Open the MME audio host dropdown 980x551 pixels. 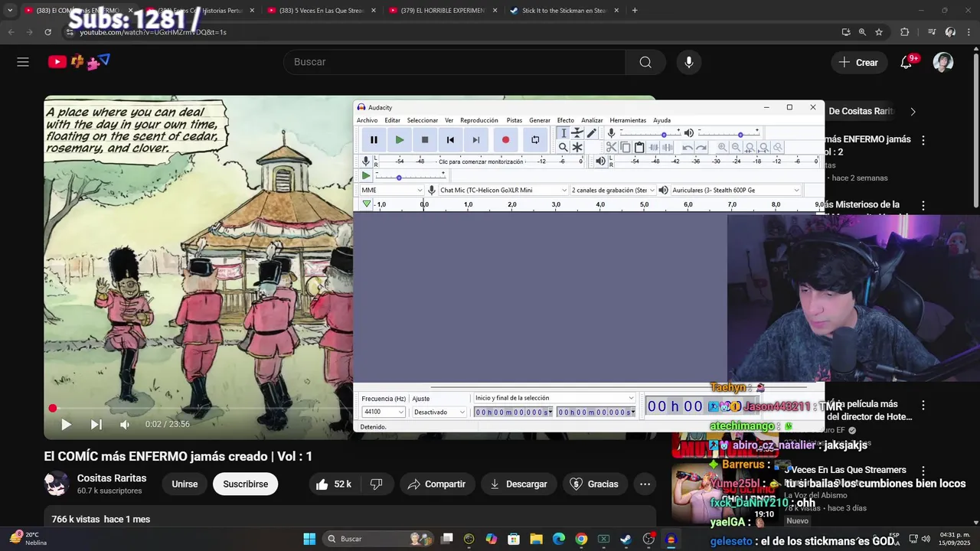[x=391, y=190]
